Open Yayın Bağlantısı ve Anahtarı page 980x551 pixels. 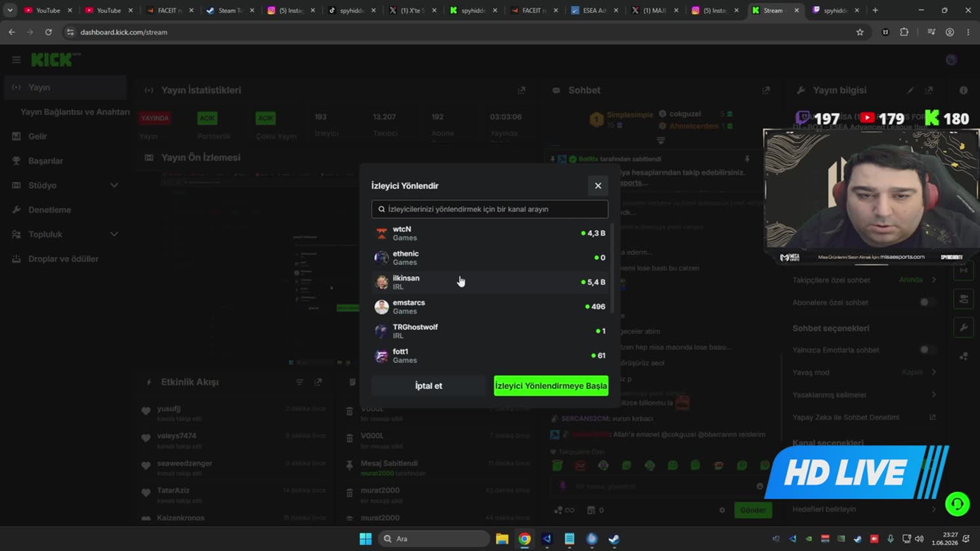[x=75, y=112]
